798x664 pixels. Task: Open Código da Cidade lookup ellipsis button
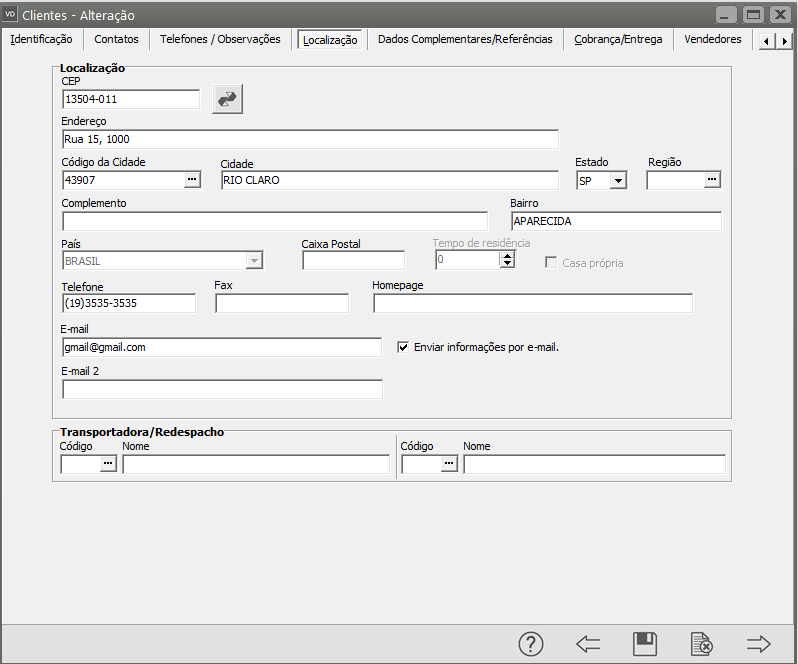[x=192, y=180]
